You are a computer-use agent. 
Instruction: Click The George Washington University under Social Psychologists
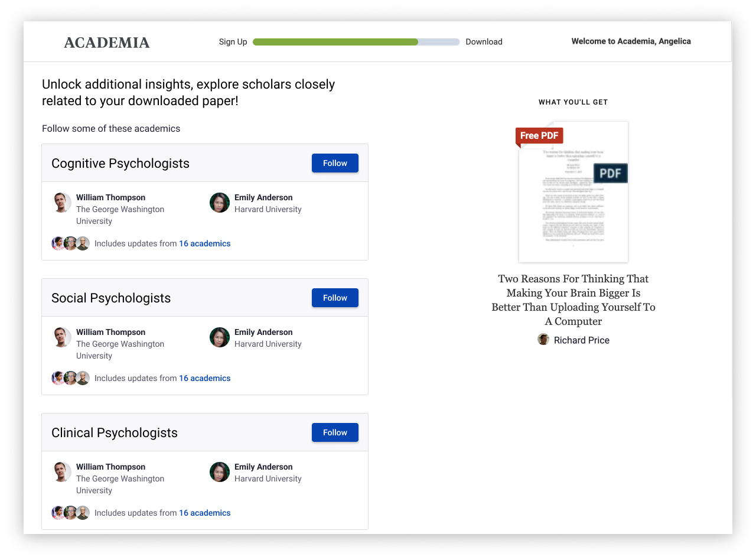tap(120, 350)
